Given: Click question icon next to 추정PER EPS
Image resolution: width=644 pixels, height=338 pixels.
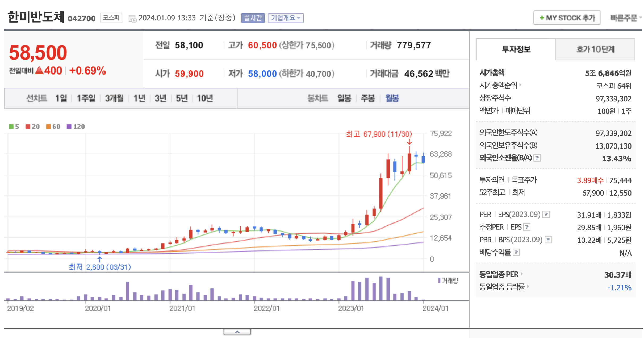Looking at the screenshot, I should pyautogui.click(x=527, y=227).
